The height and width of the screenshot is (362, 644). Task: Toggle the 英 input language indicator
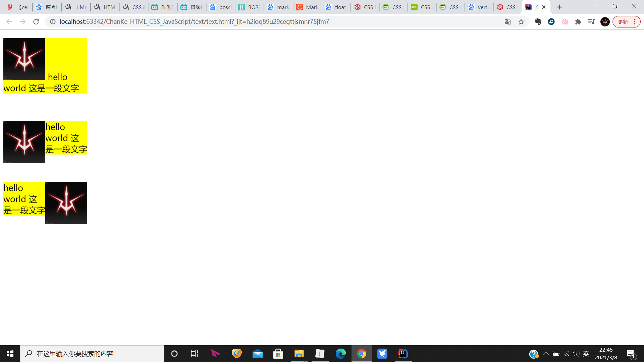[x=586, y=354]
